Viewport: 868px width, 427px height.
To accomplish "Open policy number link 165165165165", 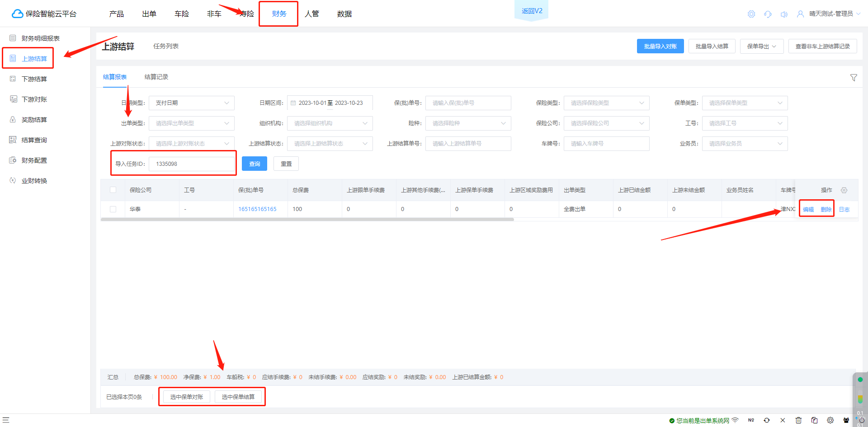I will point(257,209).
